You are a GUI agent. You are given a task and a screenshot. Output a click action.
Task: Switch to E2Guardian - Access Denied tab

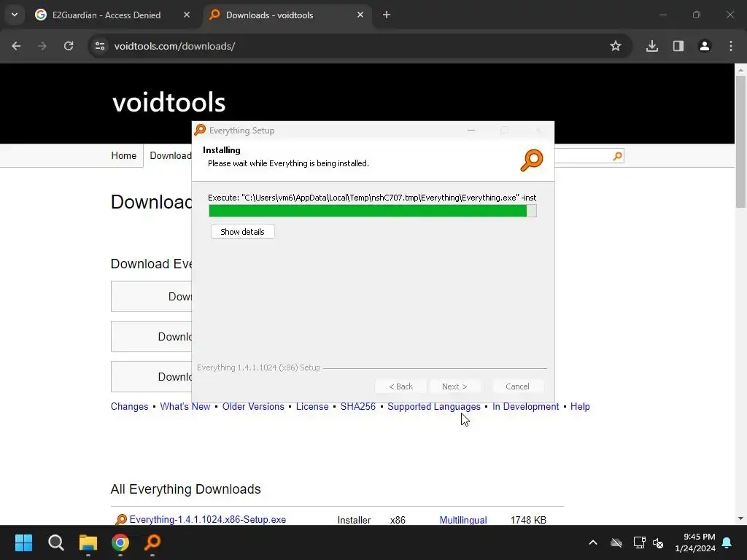tap(112, 15)
